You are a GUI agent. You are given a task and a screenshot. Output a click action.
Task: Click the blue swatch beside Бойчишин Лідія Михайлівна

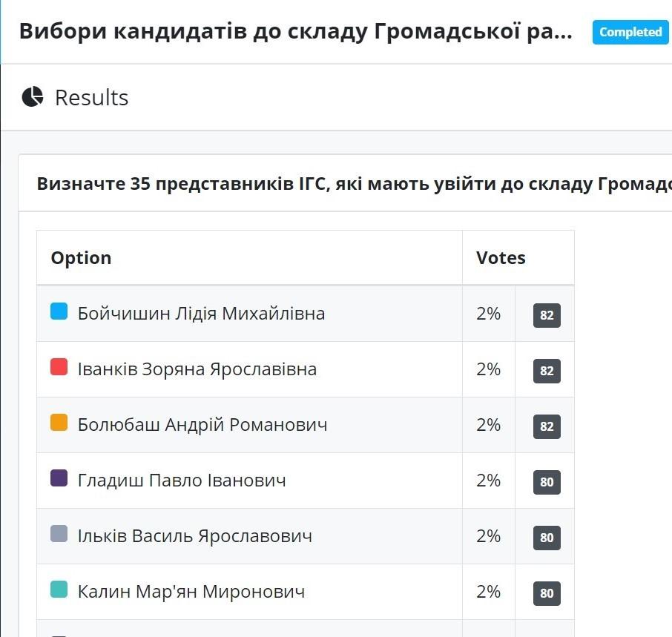click(x=59, y=311)
